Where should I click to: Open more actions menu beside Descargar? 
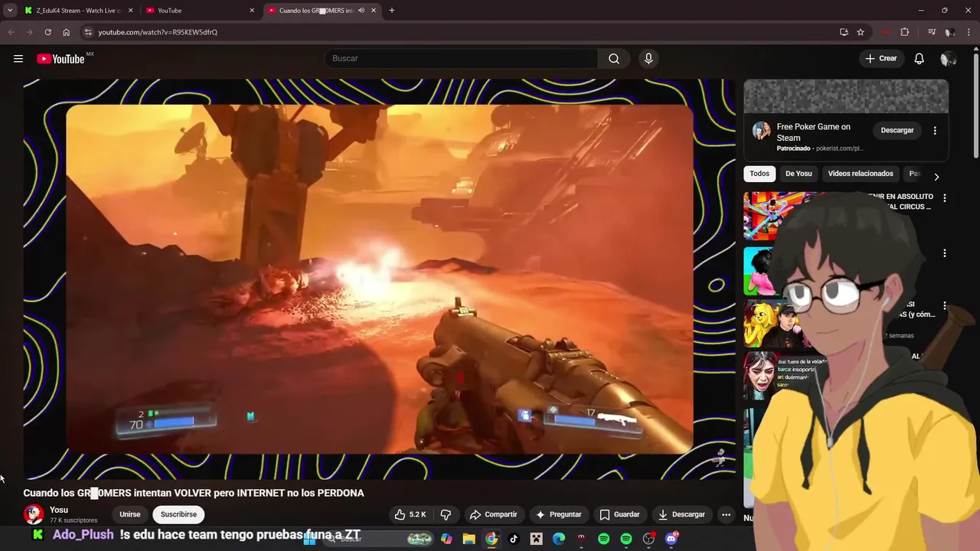click(726, 514)
